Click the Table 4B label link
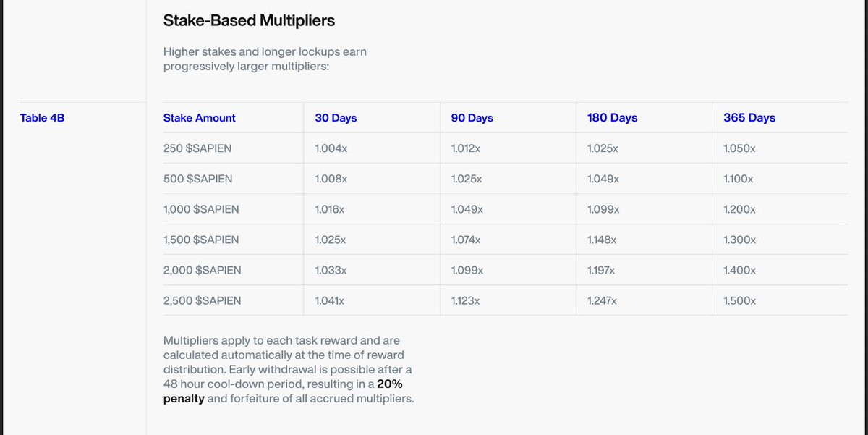Viewport: 868px width, 435px height. pos(42,117)
